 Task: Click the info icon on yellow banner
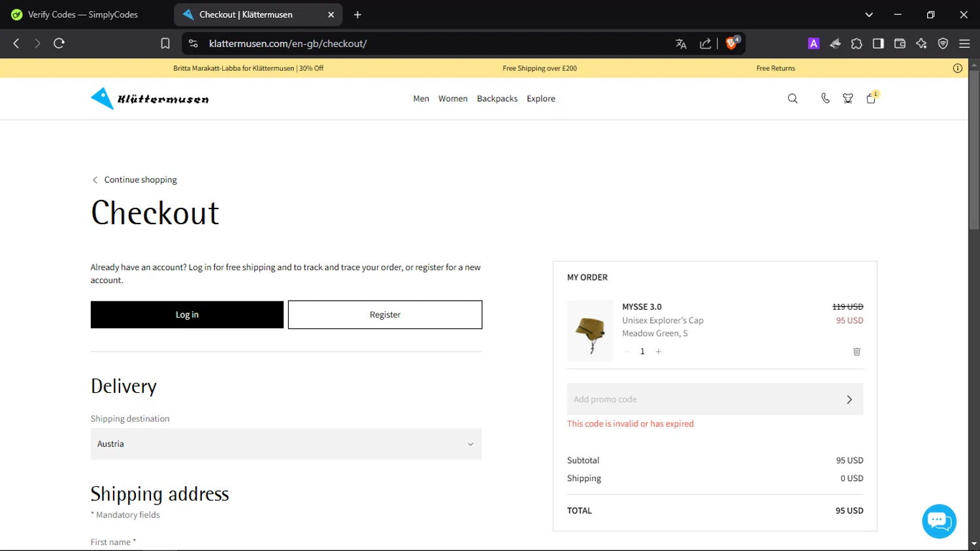click(958, 68)
